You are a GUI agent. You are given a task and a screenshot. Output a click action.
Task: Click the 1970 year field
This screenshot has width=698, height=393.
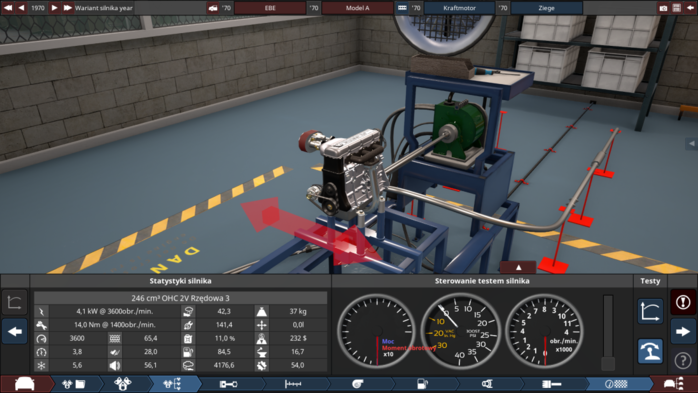37,8
